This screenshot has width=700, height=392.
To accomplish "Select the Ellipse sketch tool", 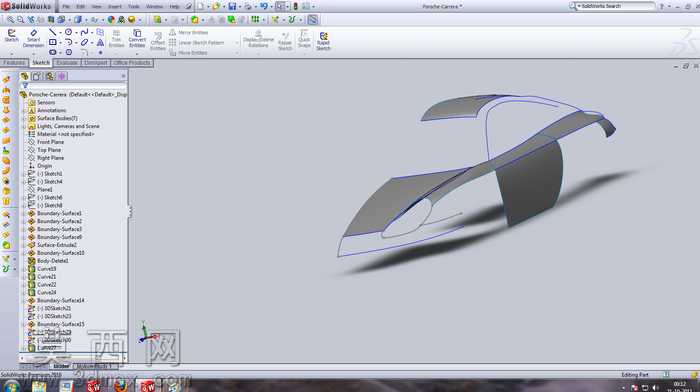I will (84, 42).
